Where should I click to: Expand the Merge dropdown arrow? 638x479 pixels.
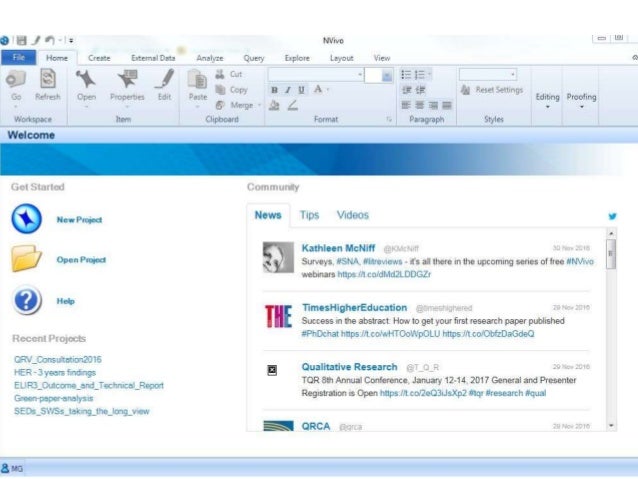click(x=259, y=105)
